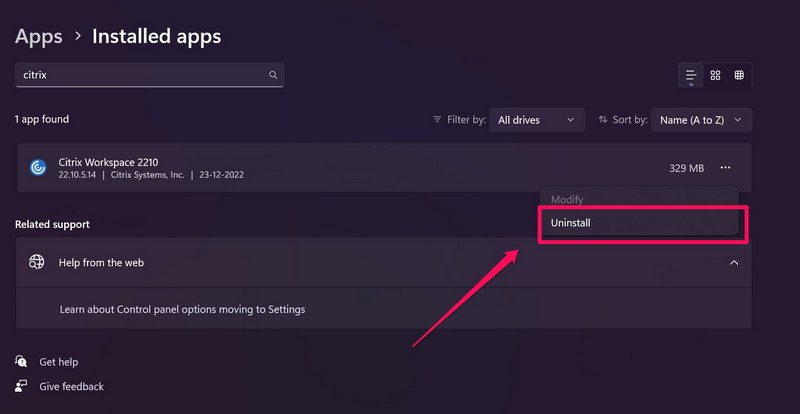Click into the citrix search field
Screen dimensions: 800x414
[140, 75]
